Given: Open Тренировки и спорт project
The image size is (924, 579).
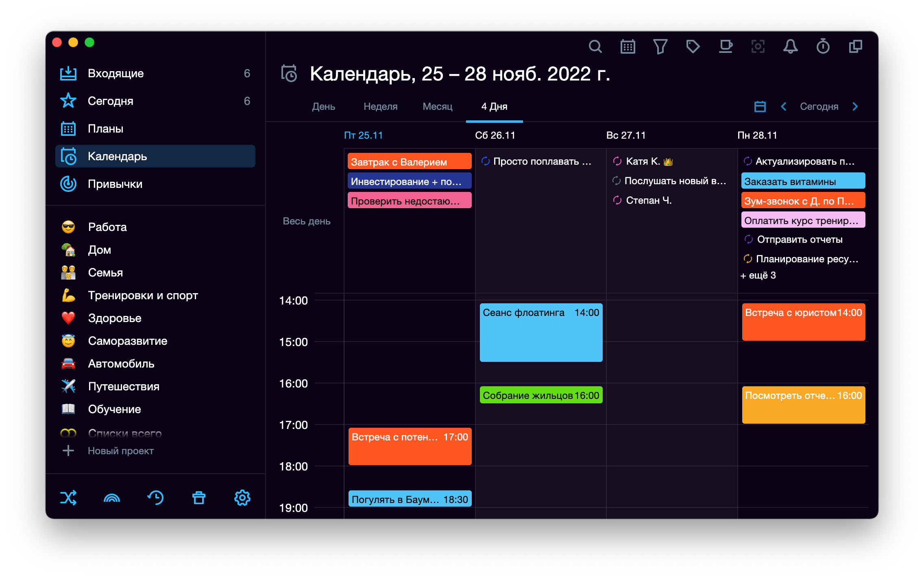Looking at the screenshot, I should [142, 296].
